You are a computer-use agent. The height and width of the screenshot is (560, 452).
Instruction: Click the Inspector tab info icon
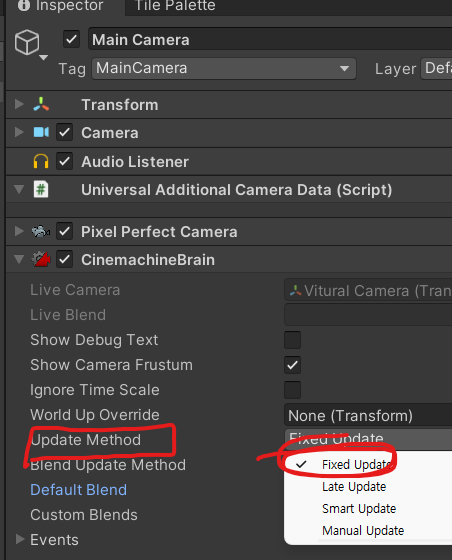pyautogui.click(x=24, y=5)
